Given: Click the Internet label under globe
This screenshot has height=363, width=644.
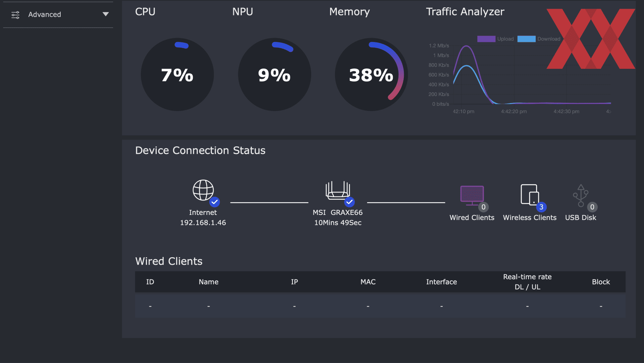Looking at the screenshot, I should pos(203,213).
